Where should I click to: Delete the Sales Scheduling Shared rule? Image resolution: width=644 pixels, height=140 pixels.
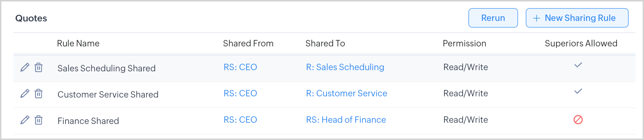[x=38, y=67]
